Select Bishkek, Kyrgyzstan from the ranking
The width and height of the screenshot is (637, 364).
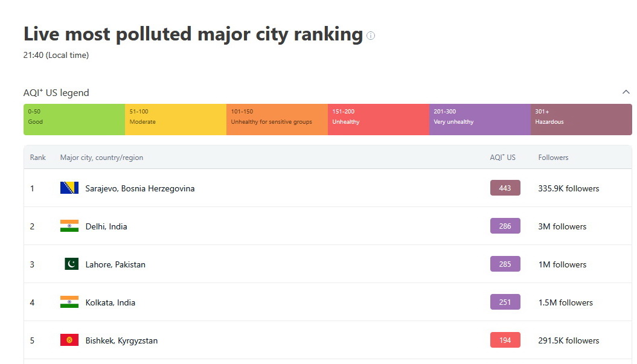pos(121,340)
